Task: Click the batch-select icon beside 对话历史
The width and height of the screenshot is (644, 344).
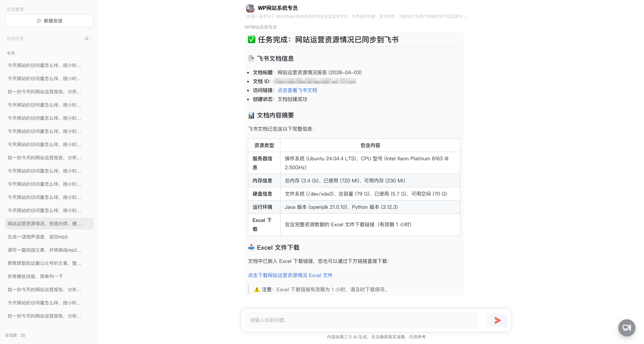Action: tap(87, 39)
